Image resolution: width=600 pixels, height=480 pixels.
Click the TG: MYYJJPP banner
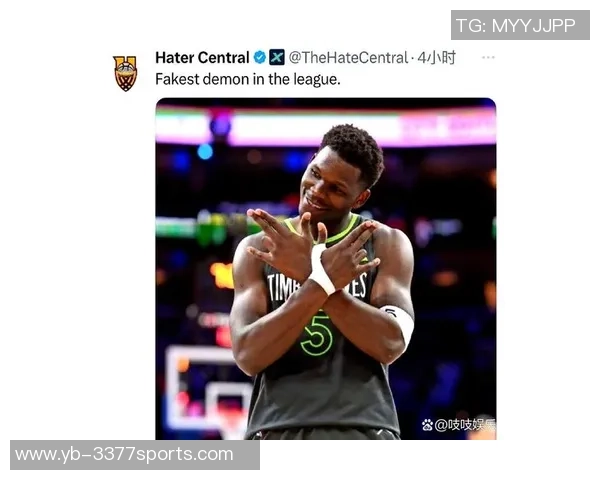(x=520, y=25)
